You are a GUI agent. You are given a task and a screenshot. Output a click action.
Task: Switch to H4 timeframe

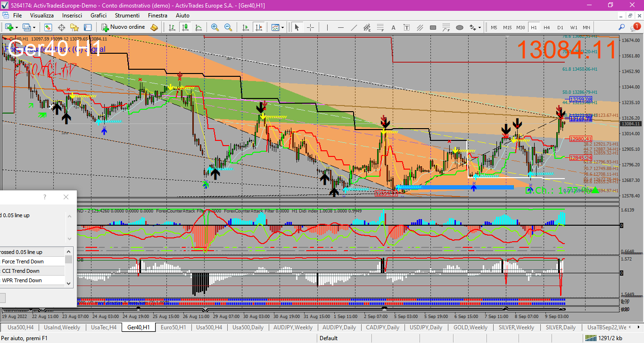point(547,27)
